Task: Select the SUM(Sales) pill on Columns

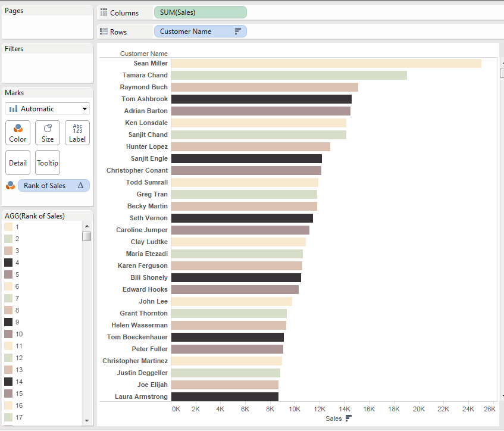Action: click(x=199, y=13)
